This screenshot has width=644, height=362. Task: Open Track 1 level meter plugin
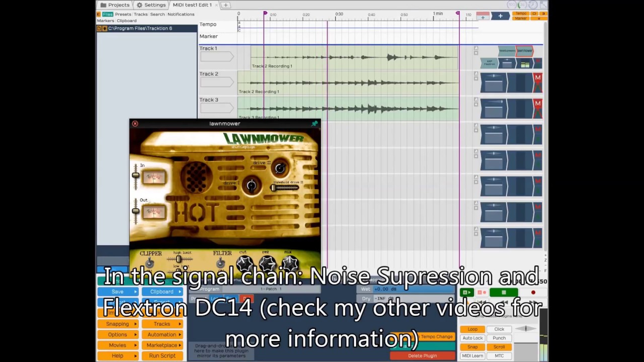(x=525, y=64)
